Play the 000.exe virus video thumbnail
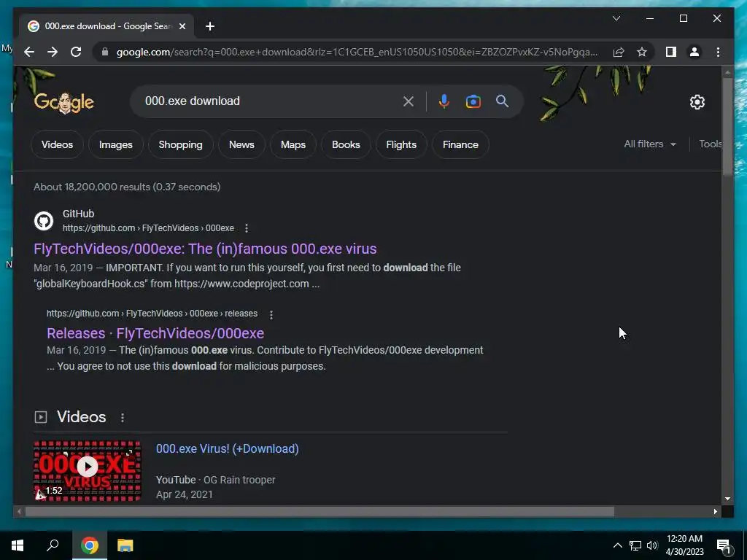Screen dimensions: 747x560 [88, 470]
